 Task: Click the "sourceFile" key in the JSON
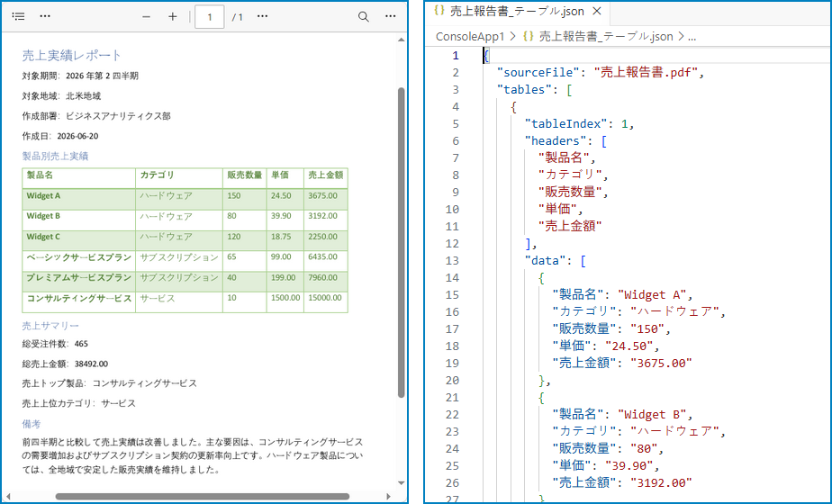[538, 72]
